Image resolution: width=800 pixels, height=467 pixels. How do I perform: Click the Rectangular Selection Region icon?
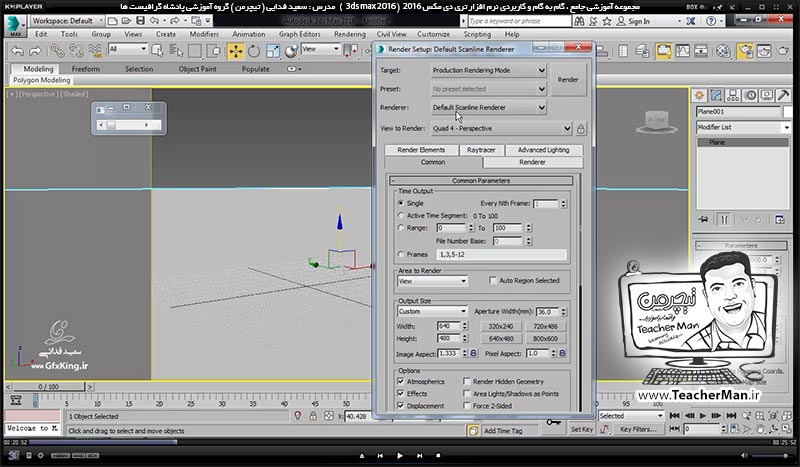pos(194,51)
